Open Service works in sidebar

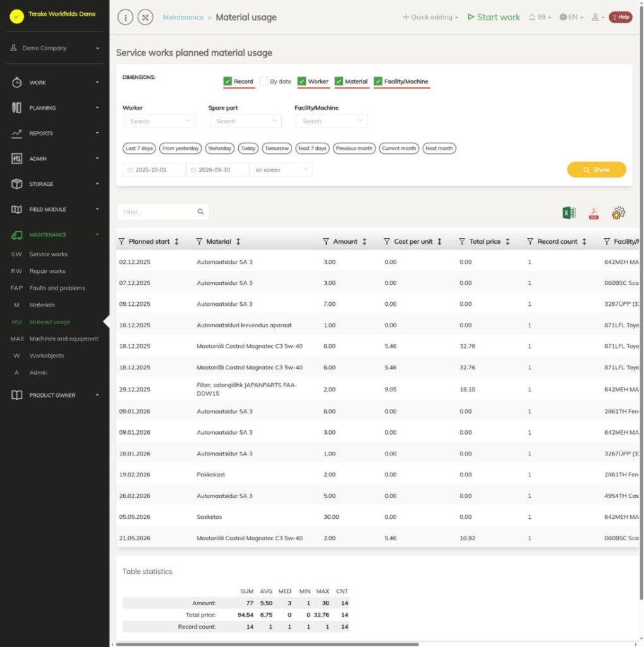(x=48, y=254)
